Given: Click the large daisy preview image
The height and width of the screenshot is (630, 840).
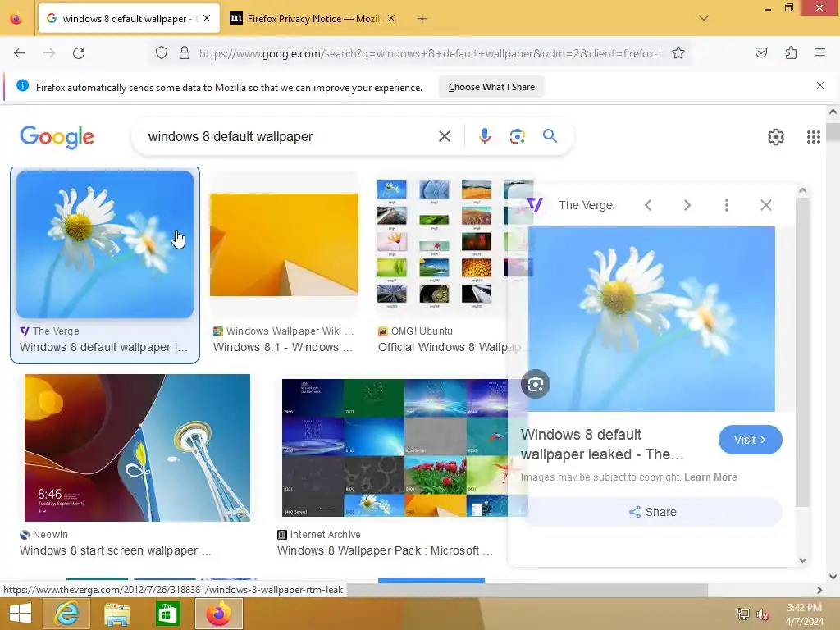Looking at the screenshot, I should (x=651, y=319).
